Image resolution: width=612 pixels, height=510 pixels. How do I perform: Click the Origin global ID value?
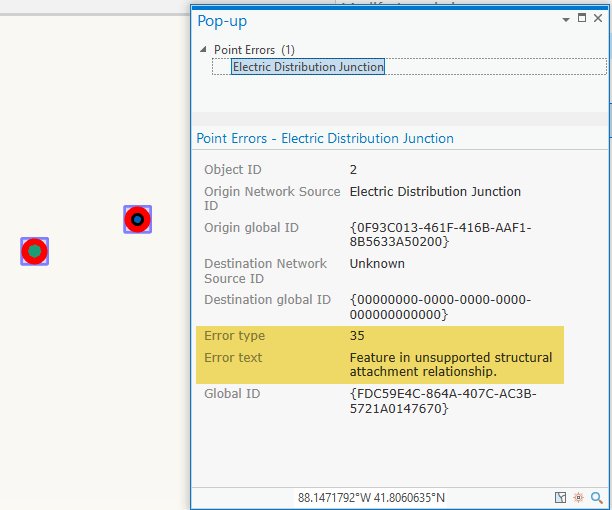point(440,235)
